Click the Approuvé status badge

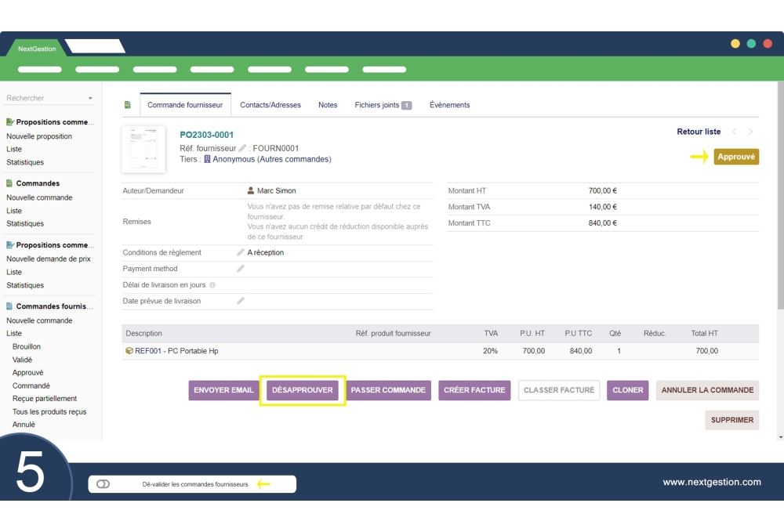tap(735, 157)
